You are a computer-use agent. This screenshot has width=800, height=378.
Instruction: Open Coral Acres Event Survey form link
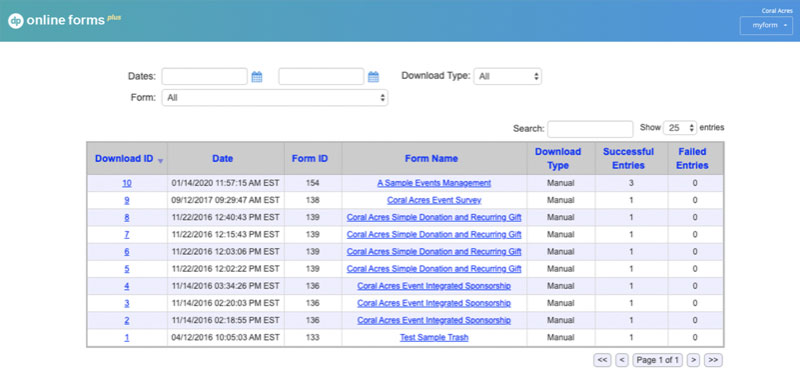[434, 200]
